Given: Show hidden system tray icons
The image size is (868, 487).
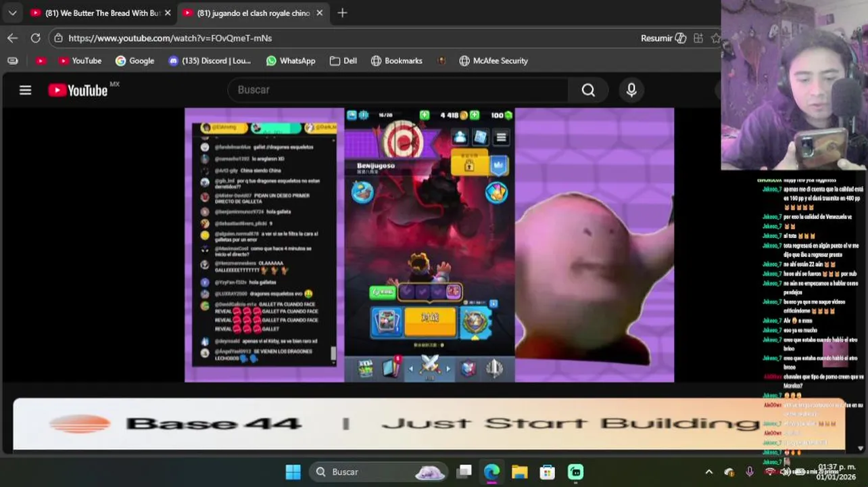Looking at the screenshot, I should pos(708,471).
